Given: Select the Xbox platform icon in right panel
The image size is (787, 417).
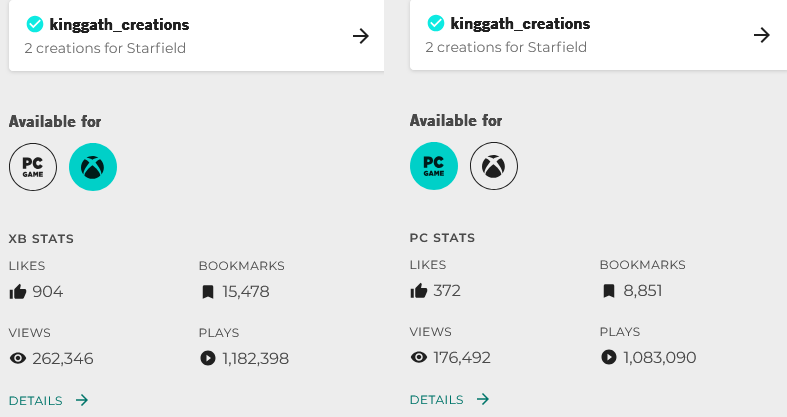Looking at the screenshot, I should click(494, 166).
